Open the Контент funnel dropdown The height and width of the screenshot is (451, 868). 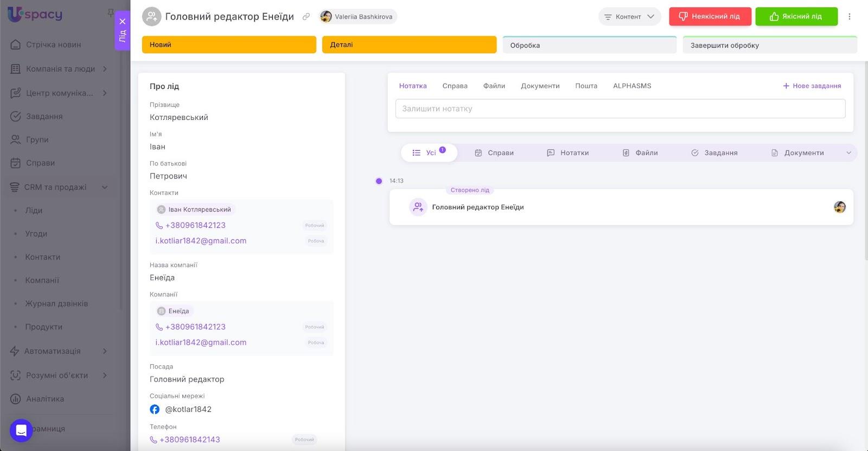coord(629,17)
